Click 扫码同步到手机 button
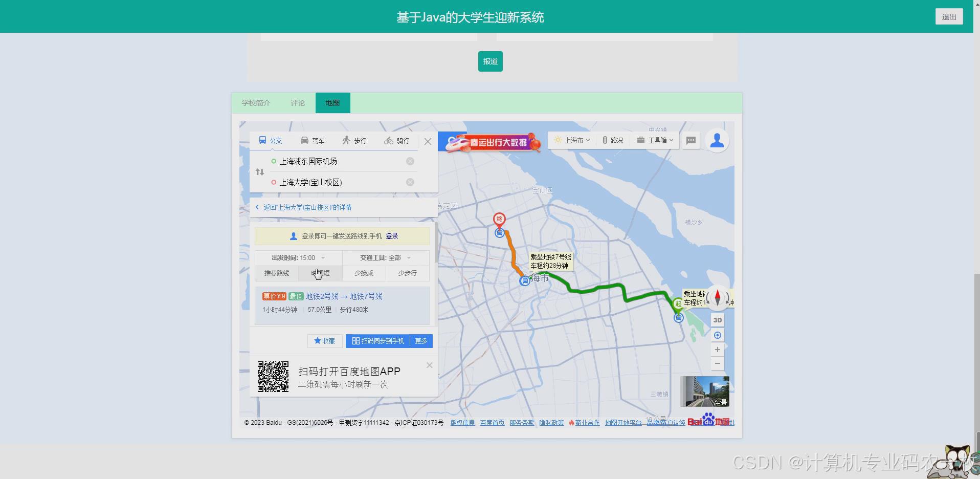The image size is (980, 479). 378,341
